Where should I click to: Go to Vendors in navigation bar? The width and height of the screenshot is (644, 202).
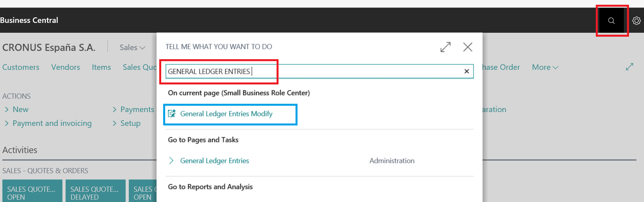point(66,67)
